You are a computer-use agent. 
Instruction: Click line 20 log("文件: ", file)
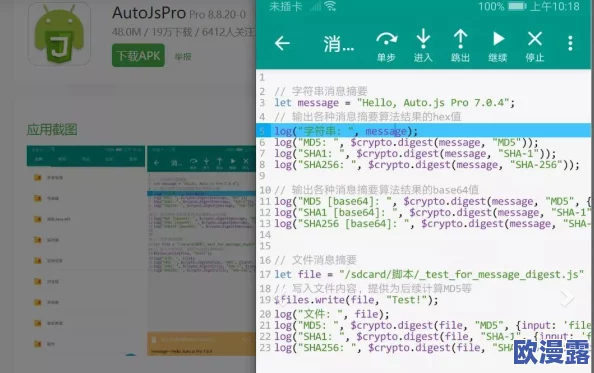click(332, 314)
